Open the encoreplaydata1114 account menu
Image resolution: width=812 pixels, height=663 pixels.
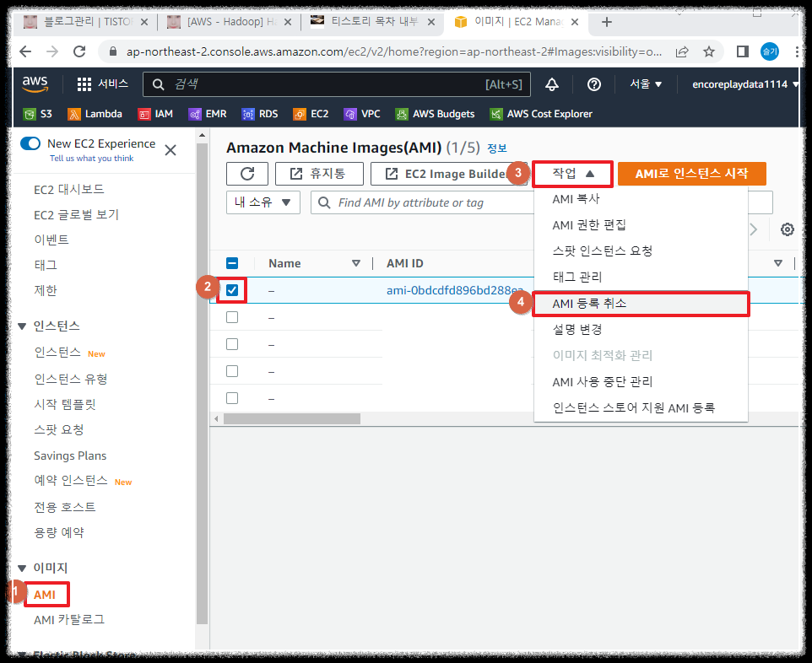tap(745, 84)
